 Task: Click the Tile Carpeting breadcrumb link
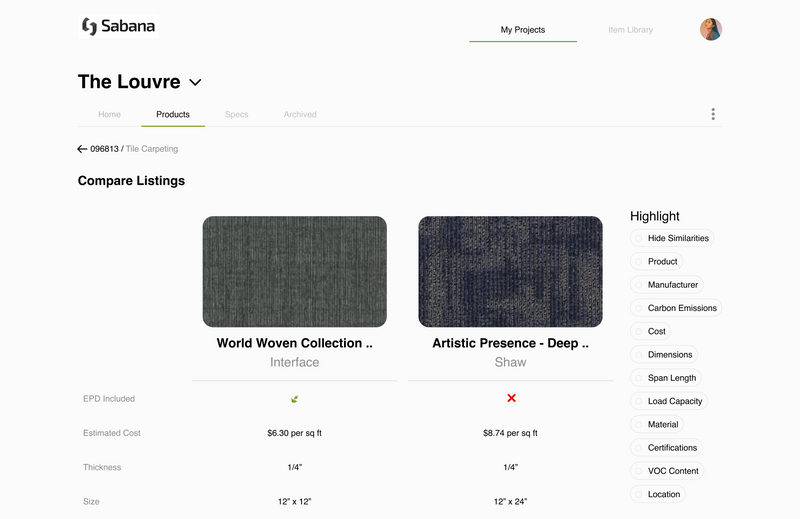152,149
